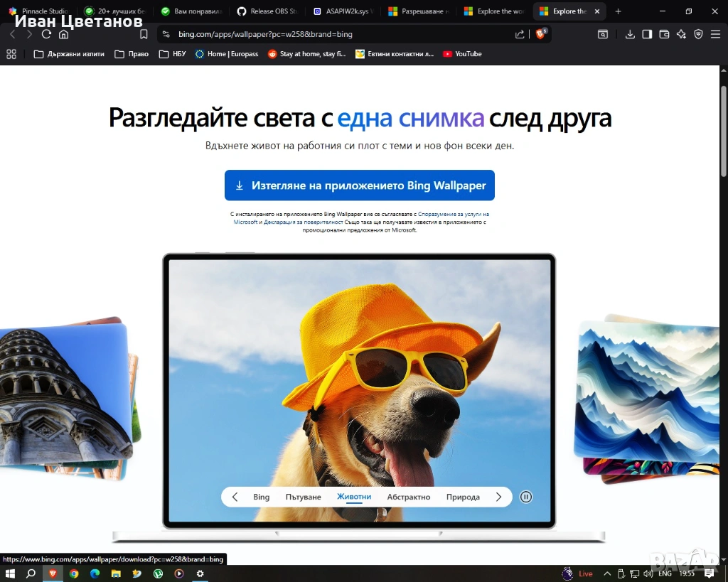Screen dimensions: 728x582
Task: Close the active Explore the tab
Action: (597, 11)
